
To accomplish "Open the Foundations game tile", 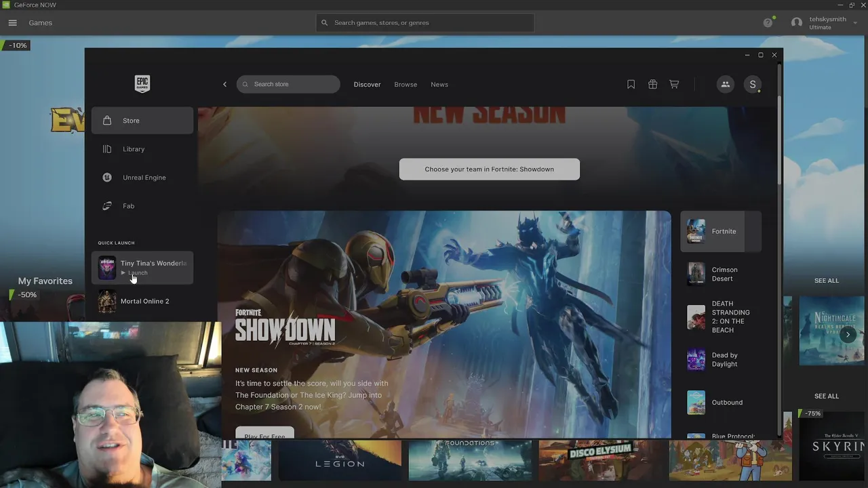I will point(470,460).
